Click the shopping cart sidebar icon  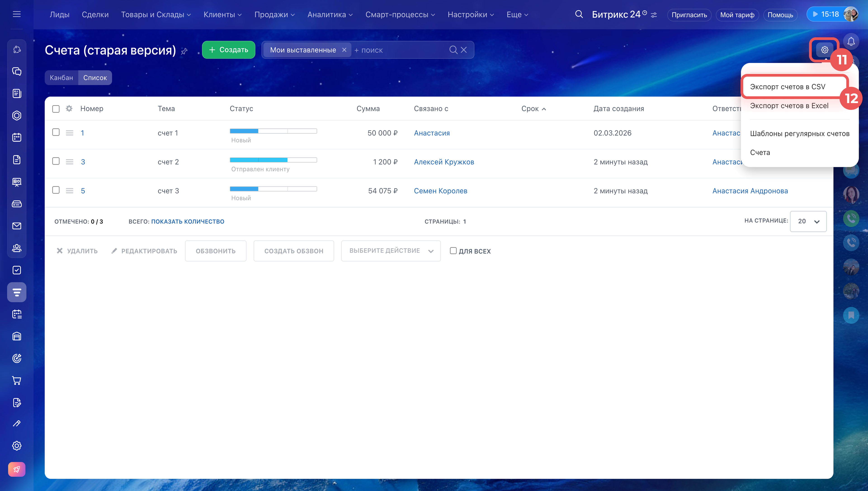17,380
